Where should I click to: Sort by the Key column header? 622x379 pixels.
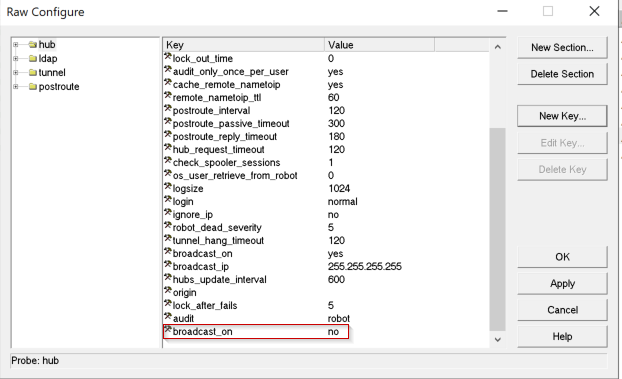(x=244, y=45)
